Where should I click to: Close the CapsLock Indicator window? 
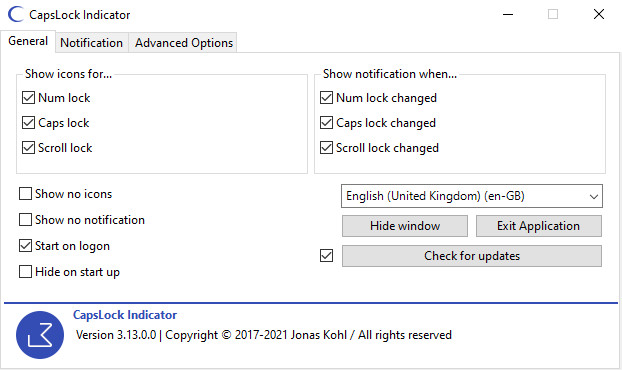(x=599, y=14)
